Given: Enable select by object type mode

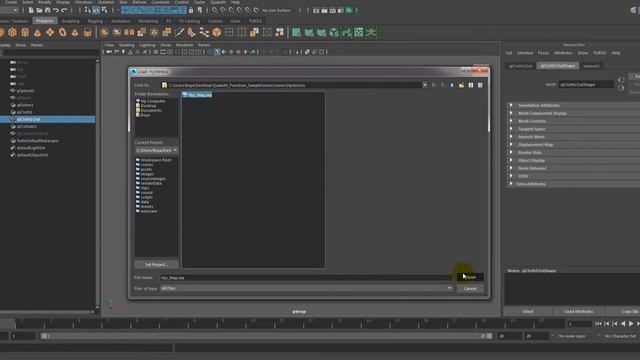Looking at the screenshot, I should (x=96, y=10).
